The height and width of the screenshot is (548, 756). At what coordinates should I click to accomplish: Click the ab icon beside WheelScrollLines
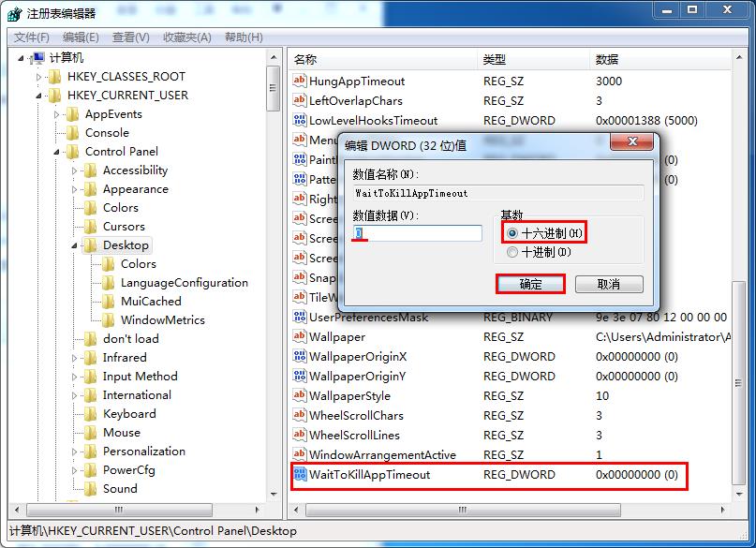click(x=301, y=436)
